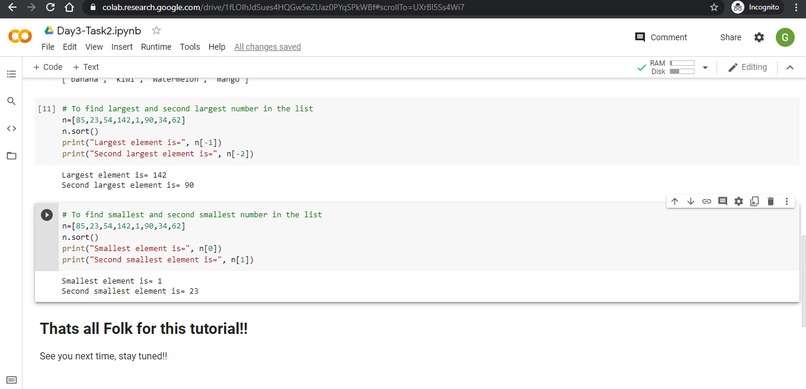The width and height of the screenshot is (806, 389).
Task: Open the Help menu
Action: pos(217,47)
